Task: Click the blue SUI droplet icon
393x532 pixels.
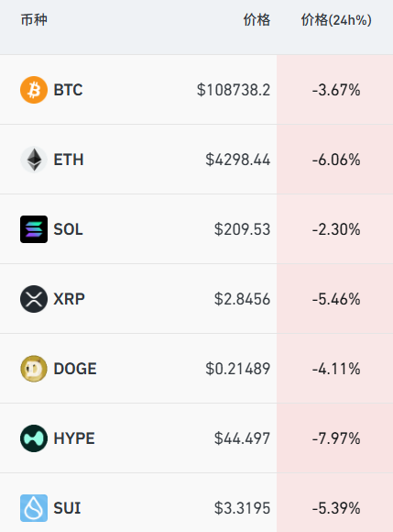Action: (34, 508)
